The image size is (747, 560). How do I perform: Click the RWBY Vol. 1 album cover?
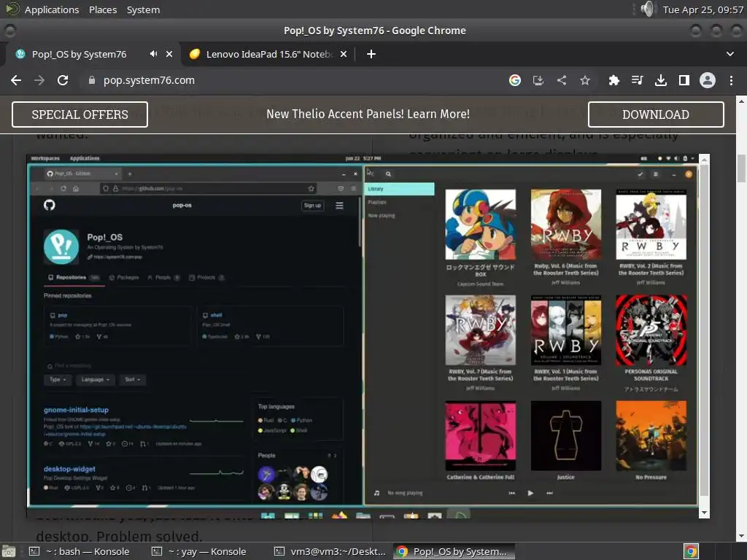point(565,330)
